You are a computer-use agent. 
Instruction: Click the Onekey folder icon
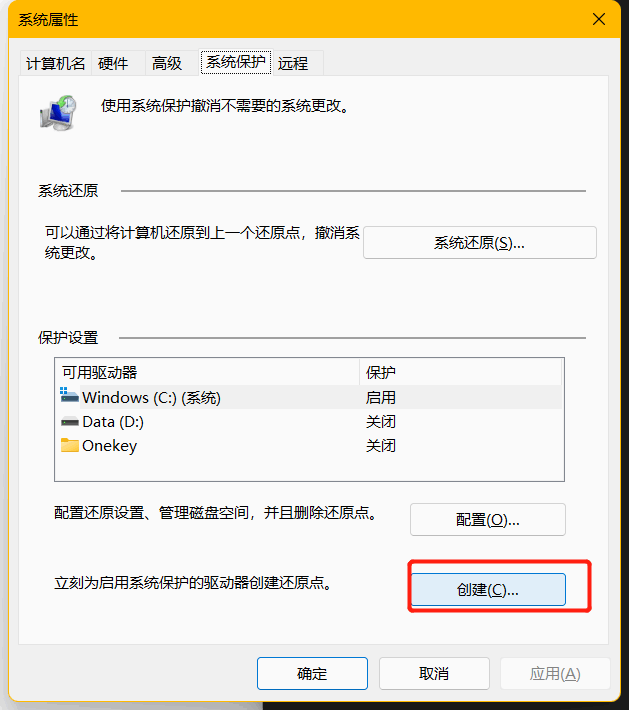[x=70, y=445]
